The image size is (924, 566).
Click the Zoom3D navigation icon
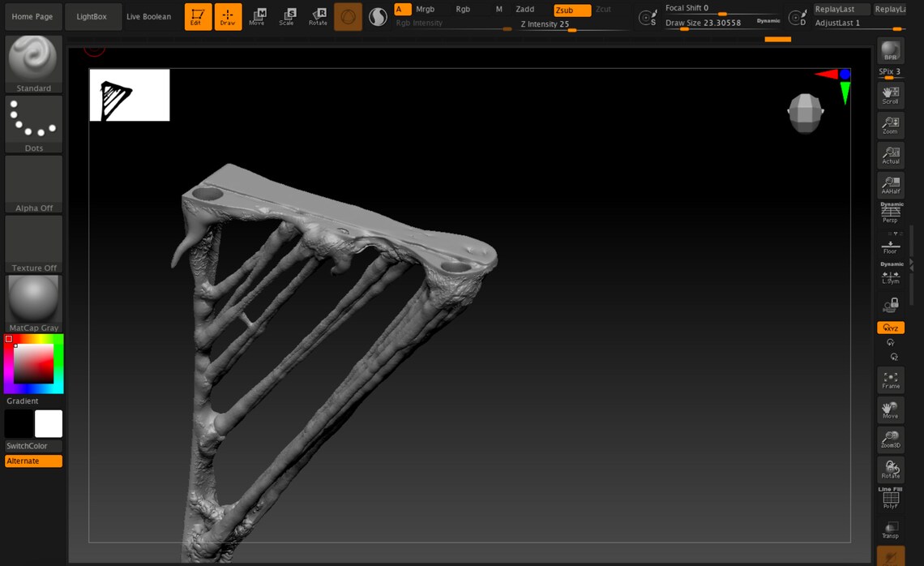click(891, 440)
